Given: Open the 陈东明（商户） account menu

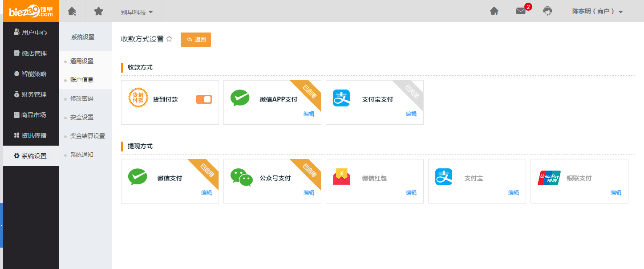Looking at the screenshot, I should (x=597, y=12).
